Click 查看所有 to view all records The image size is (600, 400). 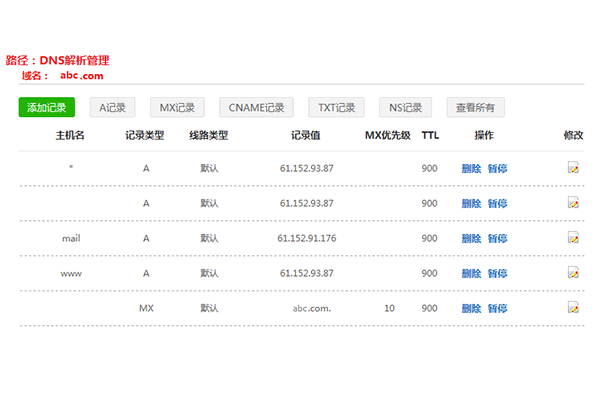coord(475,107)
